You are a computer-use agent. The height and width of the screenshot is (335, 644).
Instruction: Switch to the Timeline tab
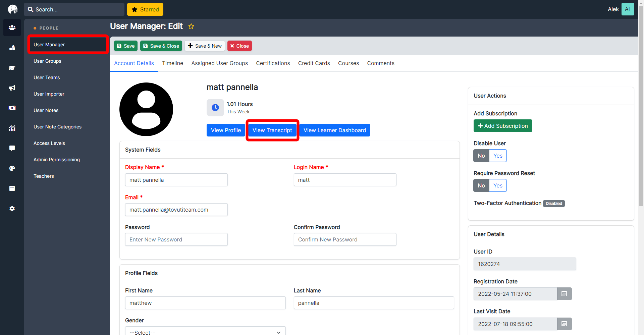click(x=172, y=63)
